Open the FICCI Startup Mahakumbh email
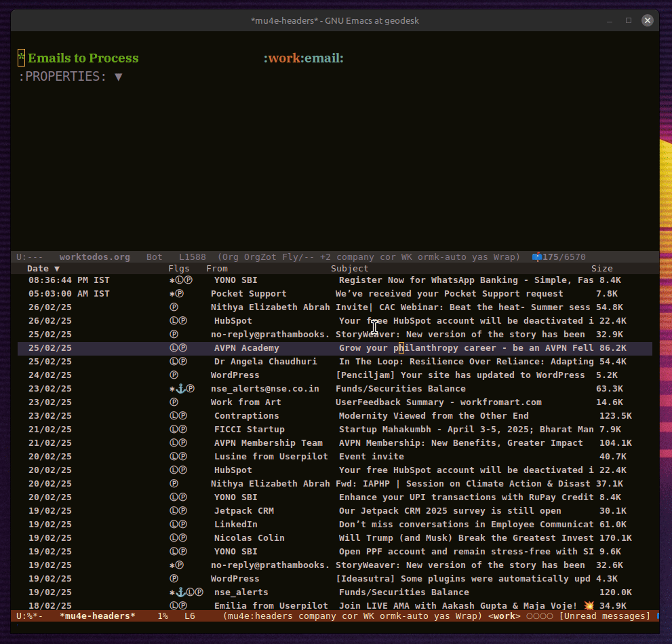Viewport: 672px width, 644px height. 335,429
